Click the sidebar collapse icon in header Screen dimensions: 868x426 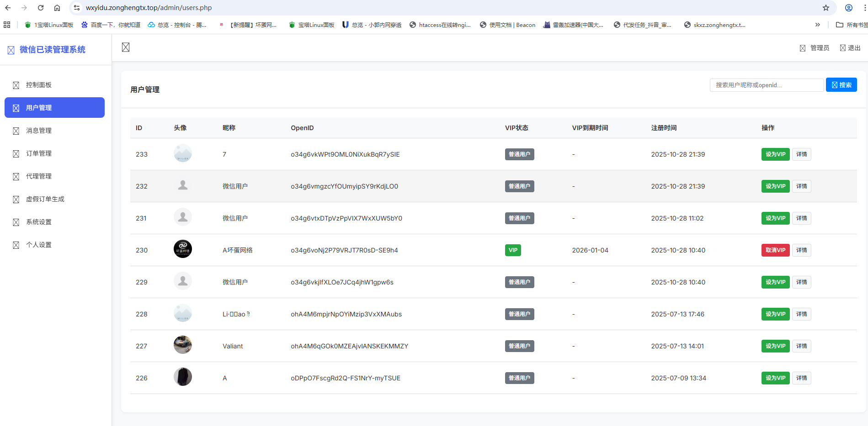click(126, 47)
